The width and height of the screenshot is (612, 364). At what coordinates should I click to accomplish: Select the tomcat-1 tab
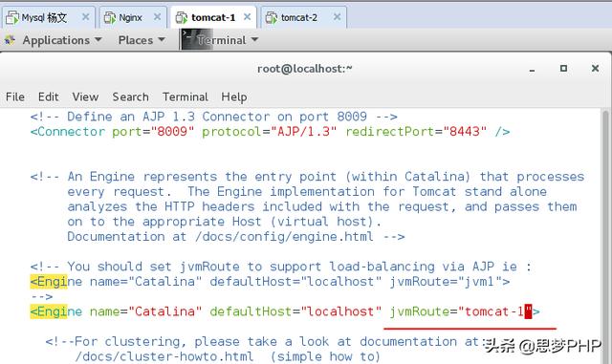[213, 17]
